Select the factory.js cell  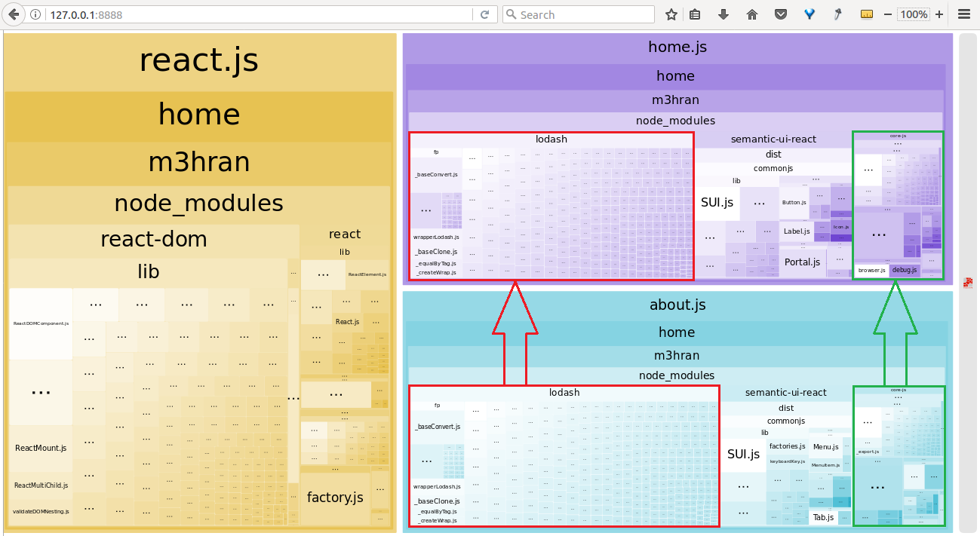(x=335, y=498)
